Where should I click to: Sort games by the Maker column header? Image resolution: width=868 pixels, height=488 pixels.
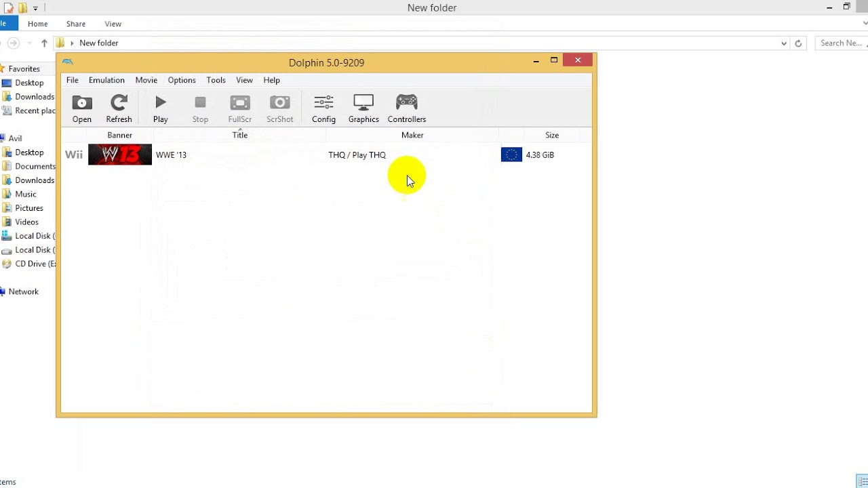click(x=412, y=135)
